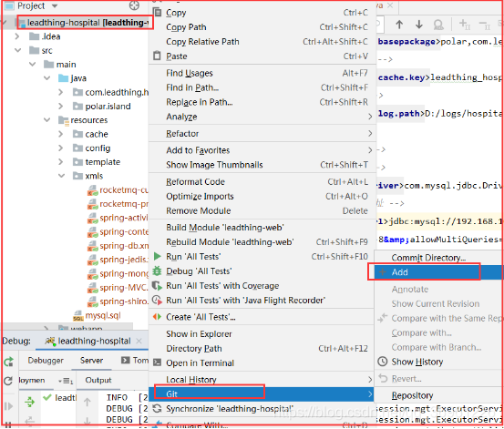The image size is (504, 429).
Task: Switch to the Debugger tab
Action: [x=46, y=361]
